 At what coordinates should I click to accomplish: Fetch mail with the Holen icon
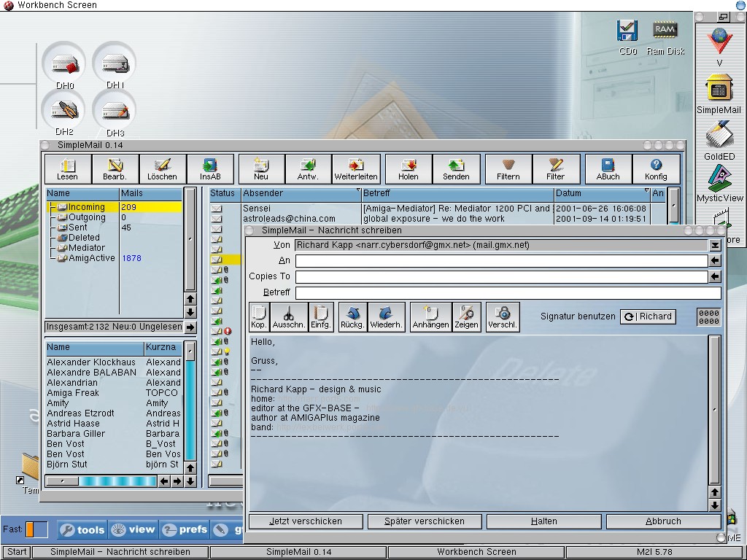click(409, 169)
